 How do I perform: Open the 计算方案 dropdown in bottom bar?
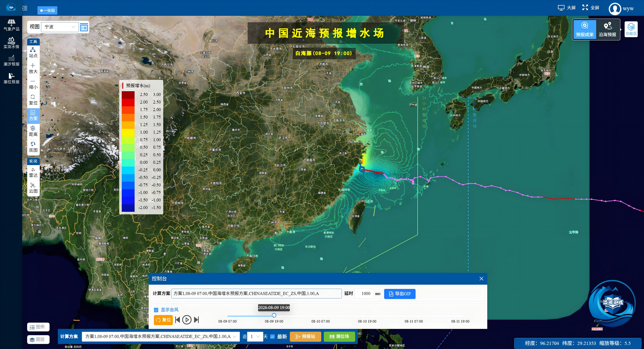point(160,336)
